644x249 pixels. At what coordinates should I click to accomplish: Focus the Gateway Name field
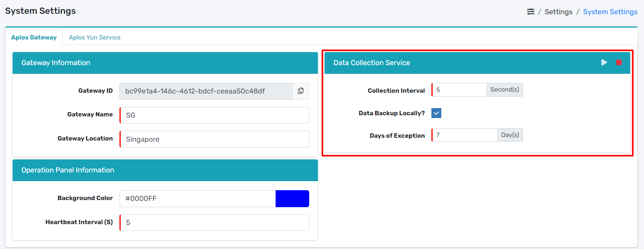[x=214, y=115]
